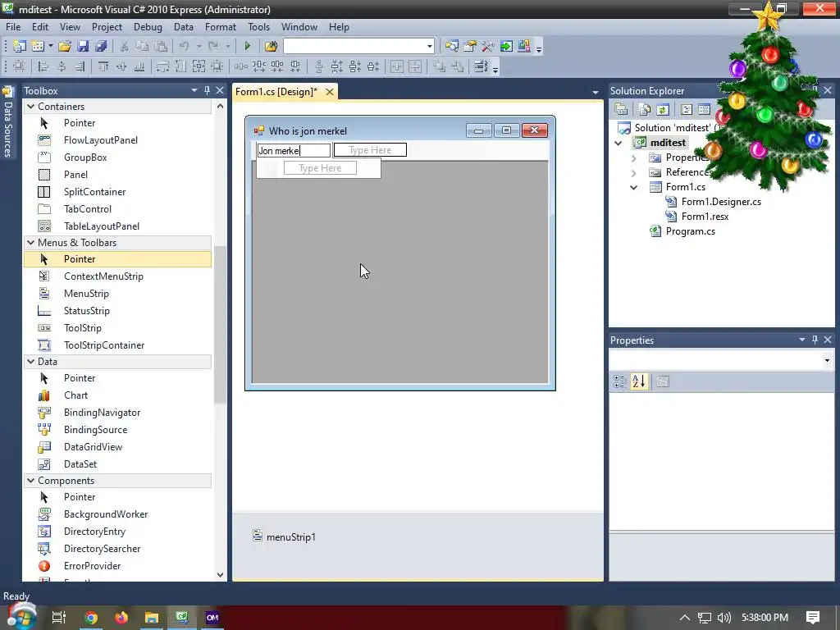Collapse the mditest project node
The image size is (840, 630).
[619, 143]
